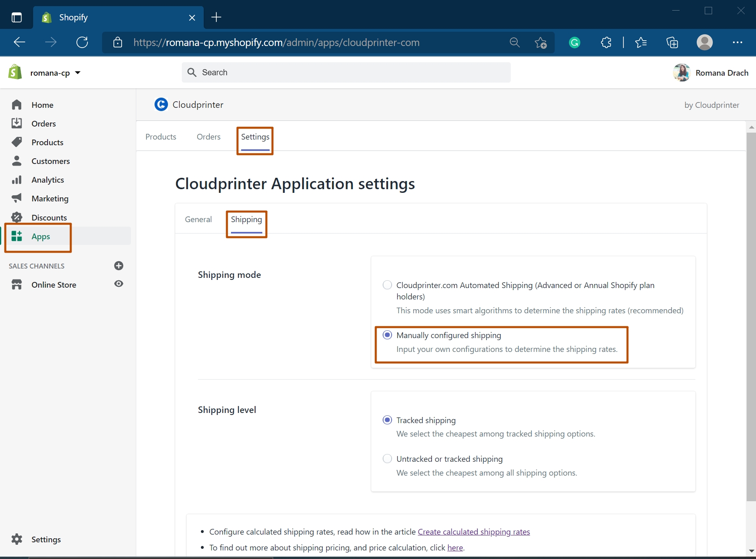Click the scrollbar up arrow
This screenshot has width=756, height=559.
(751, 127)
